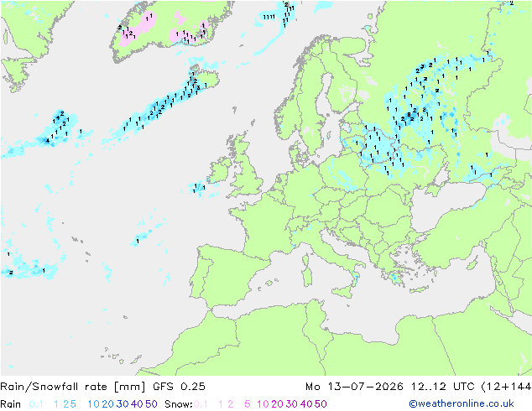Pick the Rain legend 40 value
Image resolution: width=532 pixels, height=411 pixels.
[x=137, y=404]
